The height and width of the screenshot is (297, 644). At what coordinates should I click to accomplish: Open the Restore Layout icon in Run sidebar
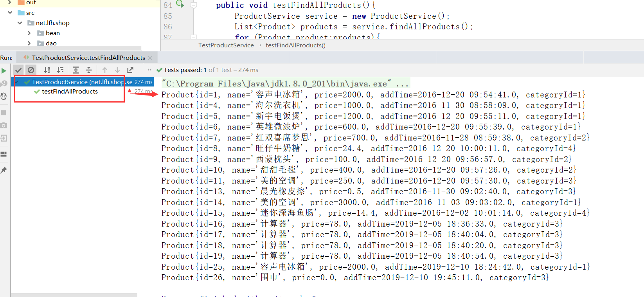point(4,154)
